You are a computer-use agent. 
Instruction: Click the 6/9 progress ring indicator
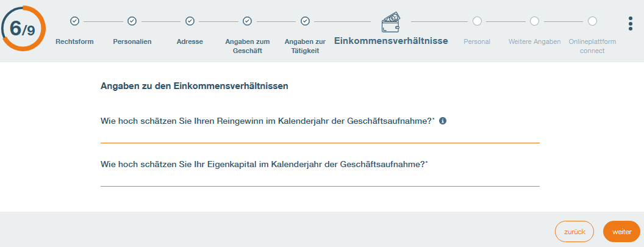point(23,29)
